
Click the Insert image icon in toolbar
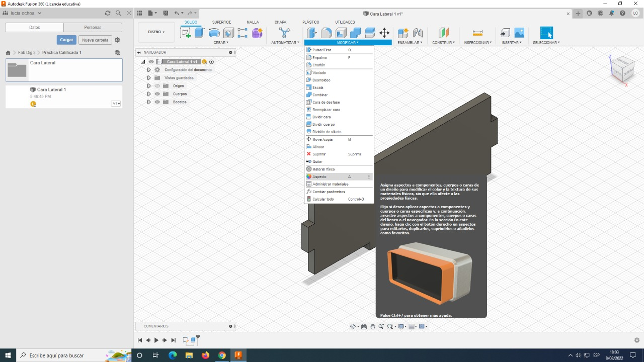pos(519,33)
